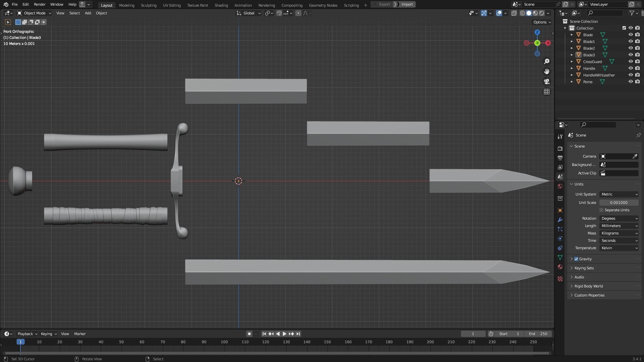The height and width of the screenshot is (362, 644).
Task: Click the zoom magnifier viewport icon
Action: pos(547,61)
